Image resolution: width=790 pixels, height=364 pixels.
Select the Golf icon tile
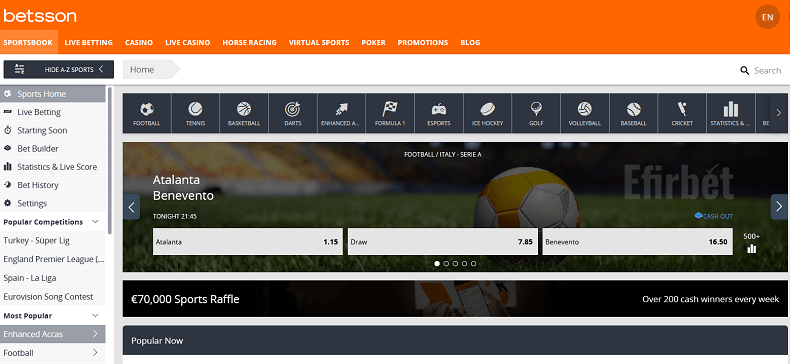click(x=536, y=113)
